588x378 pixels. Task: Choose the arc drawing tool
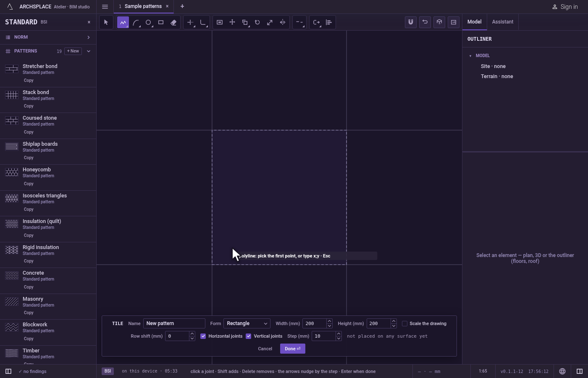click(x=136, y=22)
